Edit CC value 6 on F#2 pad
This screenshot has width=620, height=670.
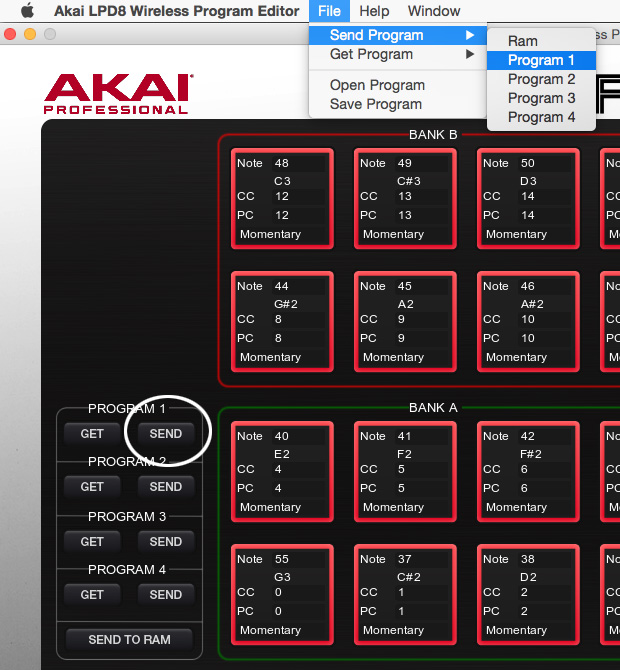(x=545, y=470)
